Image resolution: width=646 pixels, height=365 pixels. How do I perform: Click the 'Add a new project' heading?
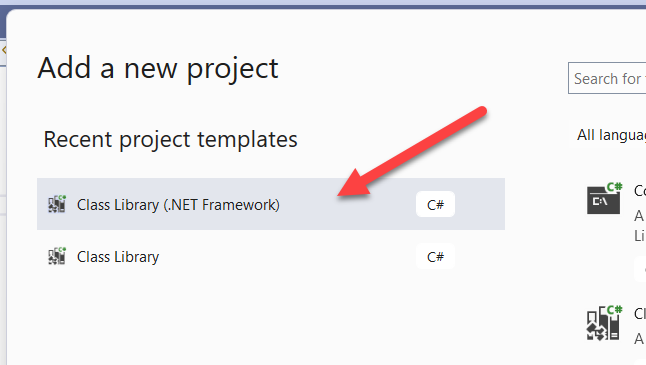158,68
